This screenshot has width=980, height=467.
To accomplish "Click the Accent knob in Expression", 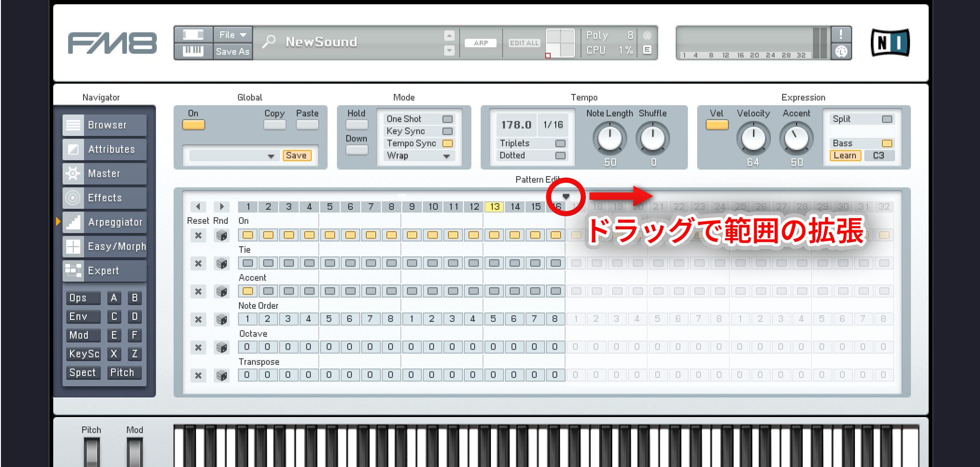I will 796,138.
